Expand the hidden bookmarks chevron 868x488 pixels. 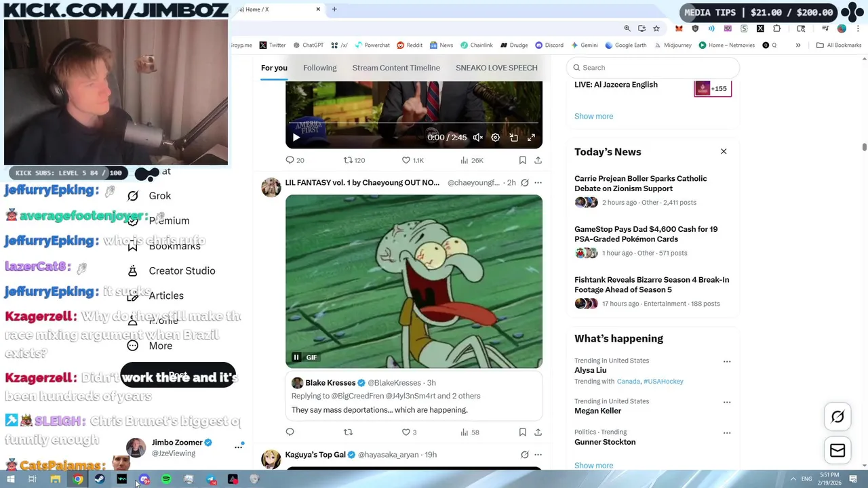798,45
